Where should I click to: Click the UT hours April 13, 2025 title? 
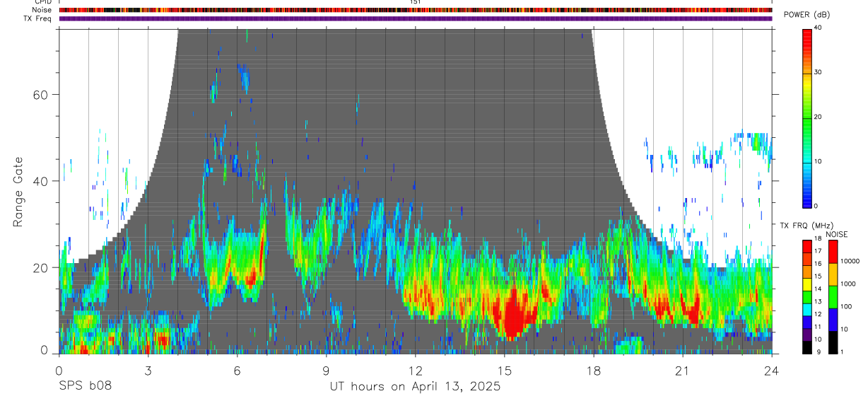click(x=415, y=387)
